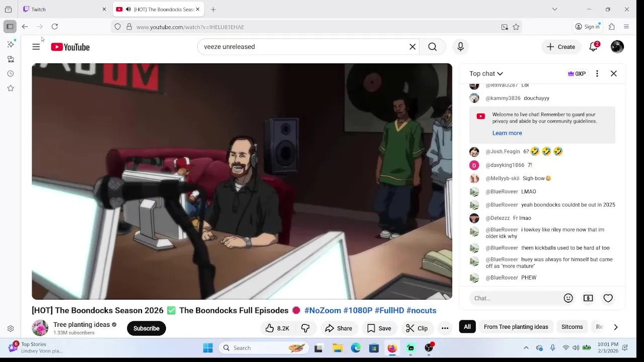Screen dimensions: 644x362
Task: Open the Firefox extensions puzzle icon
Action: click(612, 27)
